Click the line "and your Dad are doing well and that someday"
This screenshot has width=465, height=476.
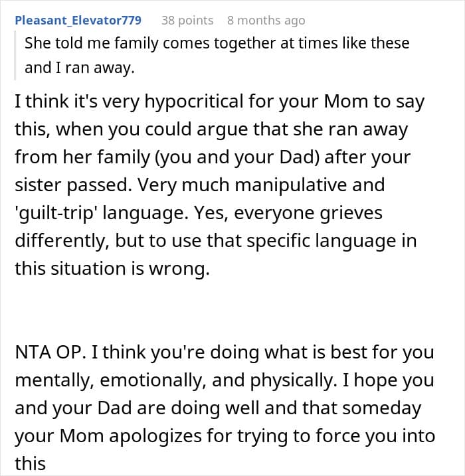point(218,407)
